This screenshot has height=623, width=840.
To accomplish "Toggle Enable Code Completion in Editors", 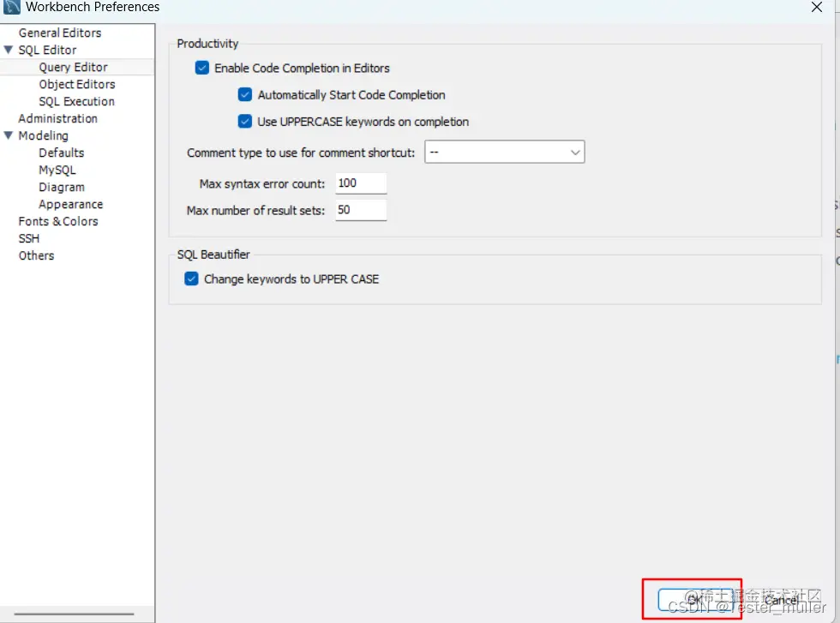I will (x=202, y=68).
